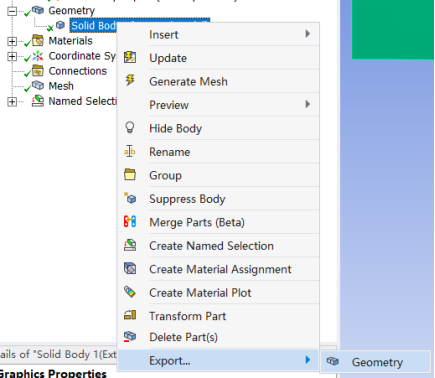Expand the Coordinate Systems tree node
Screen dimensions: 435x378
coord(12,56)
